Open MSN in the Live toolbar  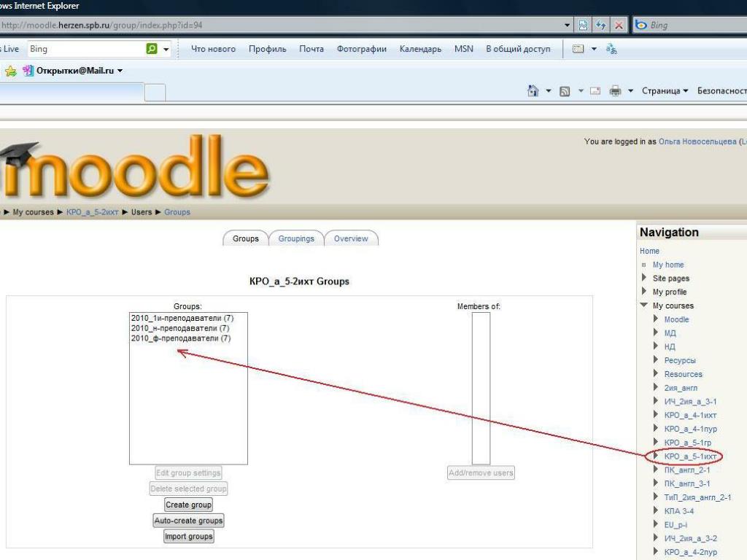pyautogui.click(x=463, y=49)
